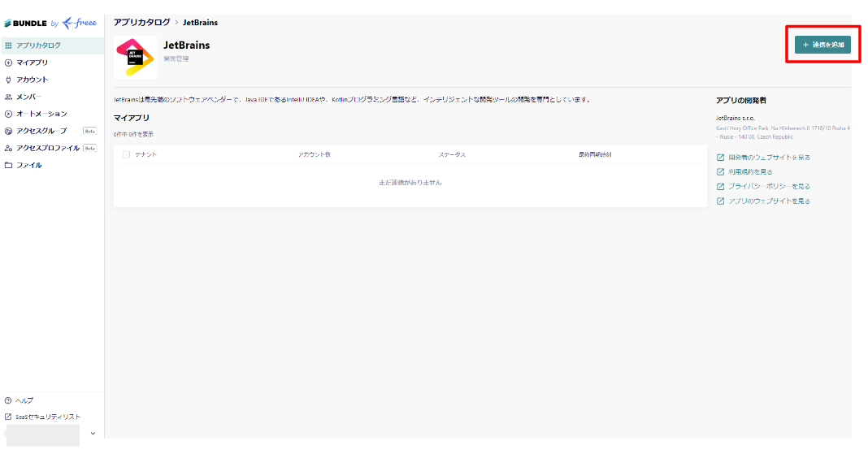Click external icon beside 利用規約を見る
The height and width of the screenshot is (450, 868).
(720, 172)
